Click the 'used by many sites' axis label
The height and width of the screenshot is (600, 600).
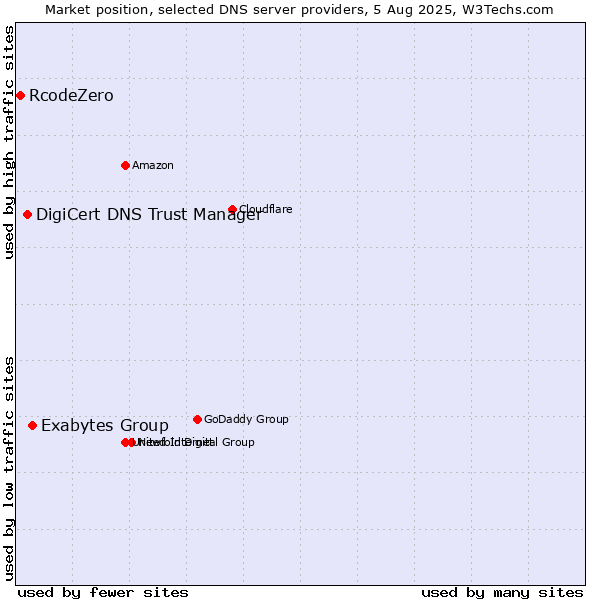(502, 593)
